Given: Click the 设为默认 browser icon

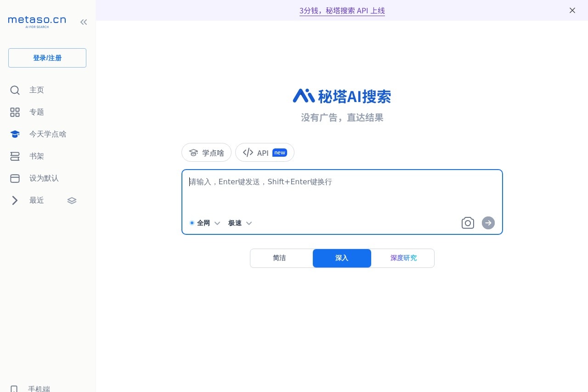Looking at the screenshot, I should pos(15,178).
